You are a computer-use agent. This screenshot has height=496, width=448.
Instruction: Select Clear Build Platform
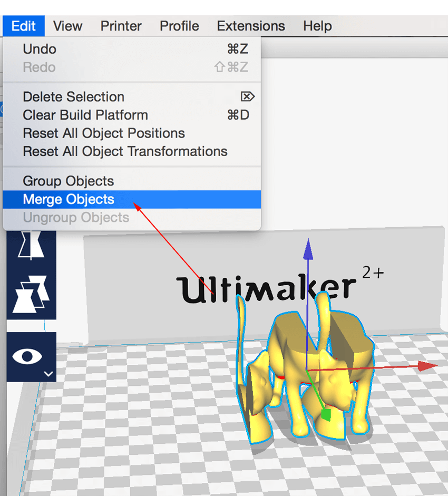(132, 115)
